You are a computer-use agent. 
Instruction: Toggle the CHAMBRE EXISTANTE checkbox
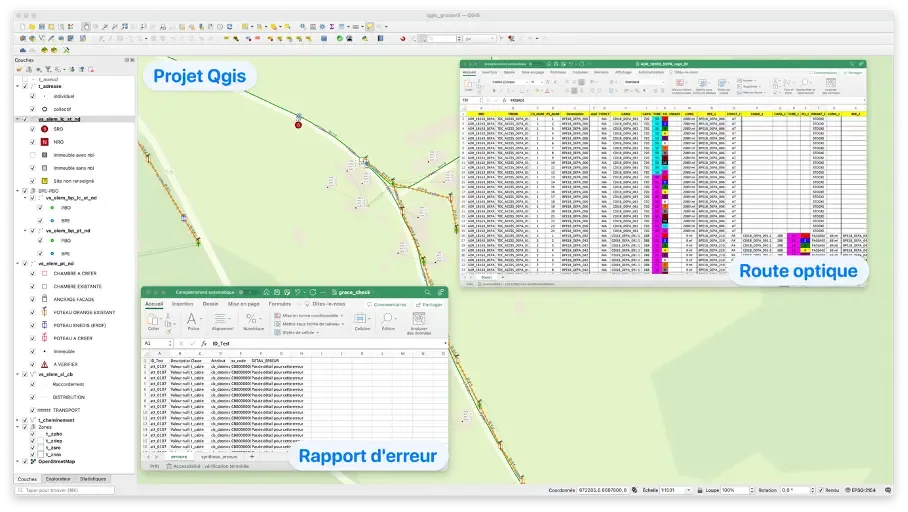pos(33,287)
